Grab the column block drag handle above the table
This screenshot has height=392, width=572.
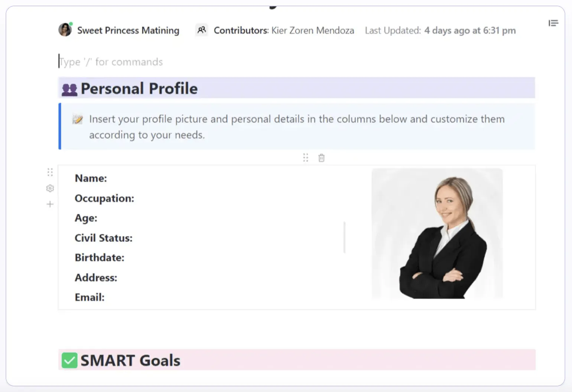(x=305, y=158)
